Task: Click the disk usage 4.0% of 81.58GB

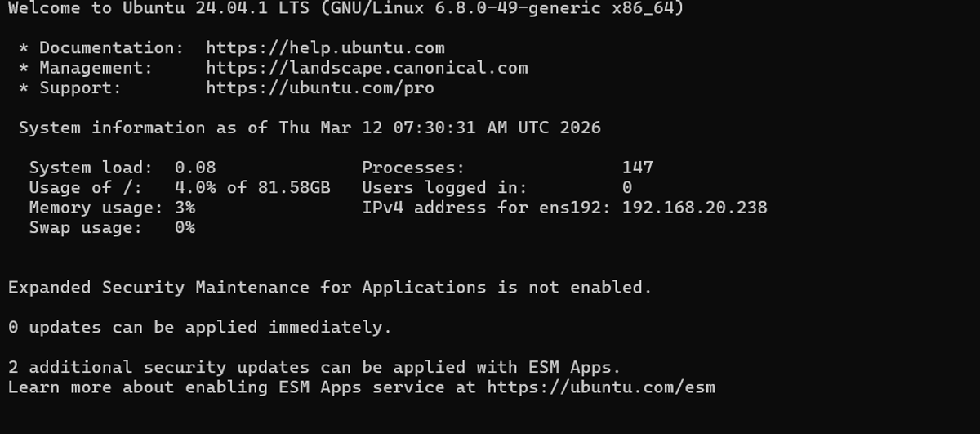Action: pos(252,188)
